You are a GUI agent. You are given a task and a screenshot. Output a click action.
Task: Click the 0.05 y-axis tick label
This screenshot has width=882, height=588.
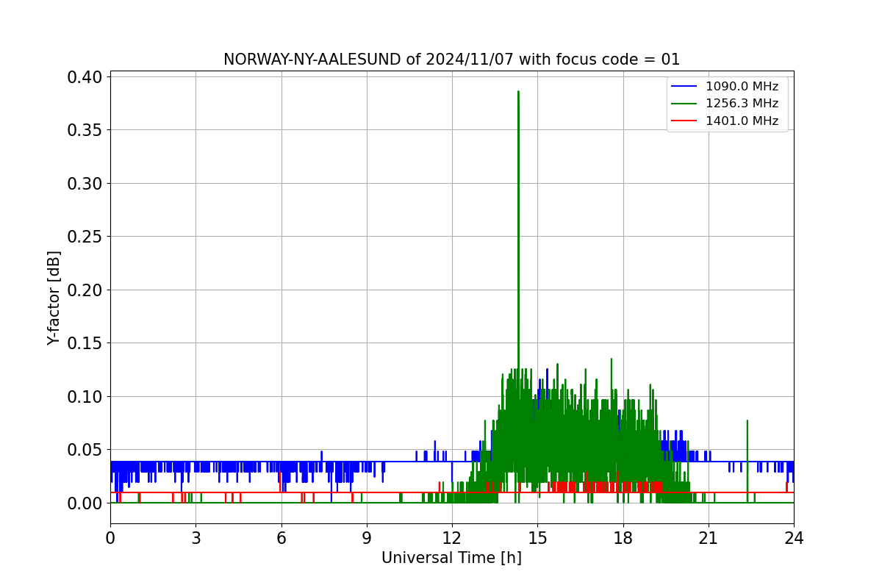point(85,450)
